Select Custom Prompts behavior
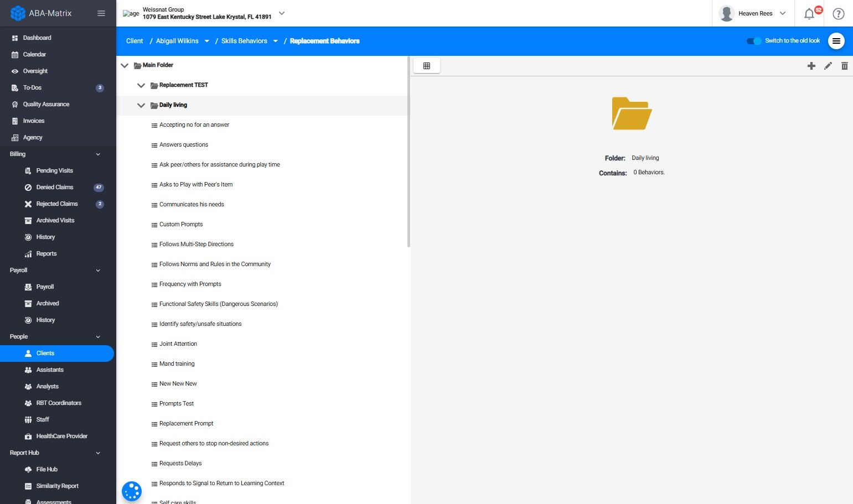 coord(181,225)
